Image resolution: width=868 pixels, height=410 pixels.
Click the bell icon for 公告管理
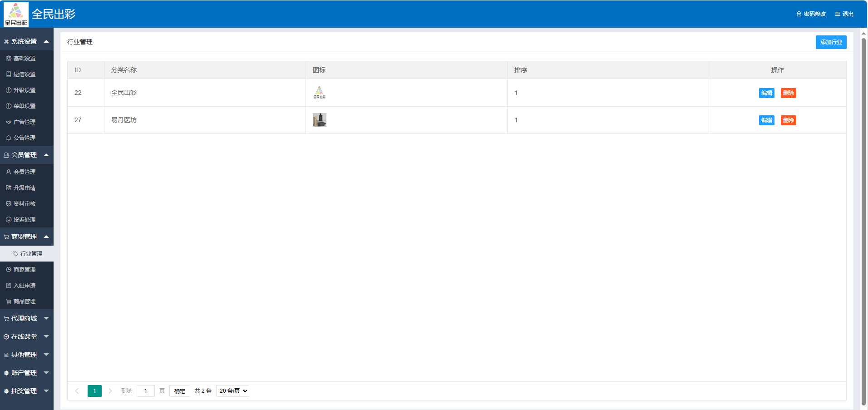9,138
